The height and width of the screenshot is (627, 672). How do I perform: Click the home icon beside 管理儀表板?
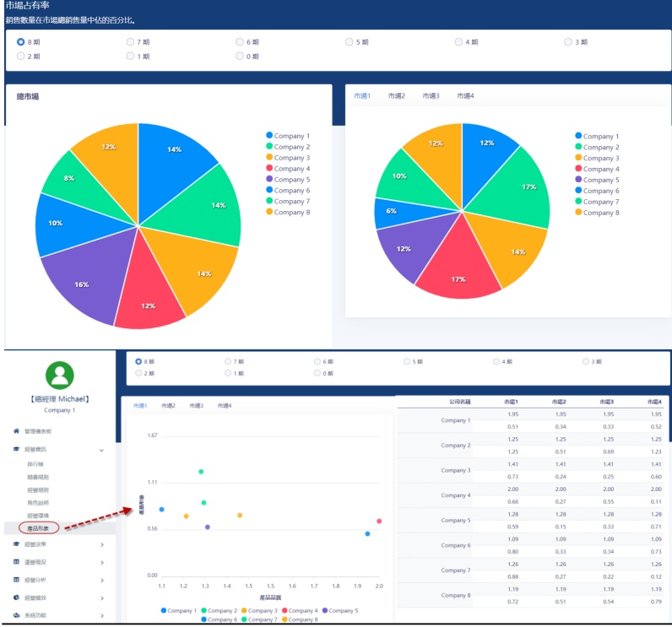coord(16,431)
